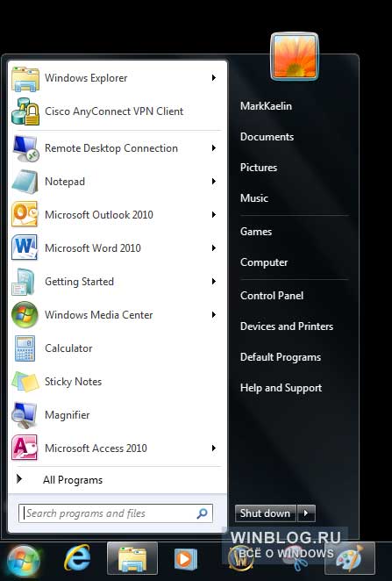
Task: Click the Cisco AnyConnect VPN Client text
Action: click(x=114, y=111)
